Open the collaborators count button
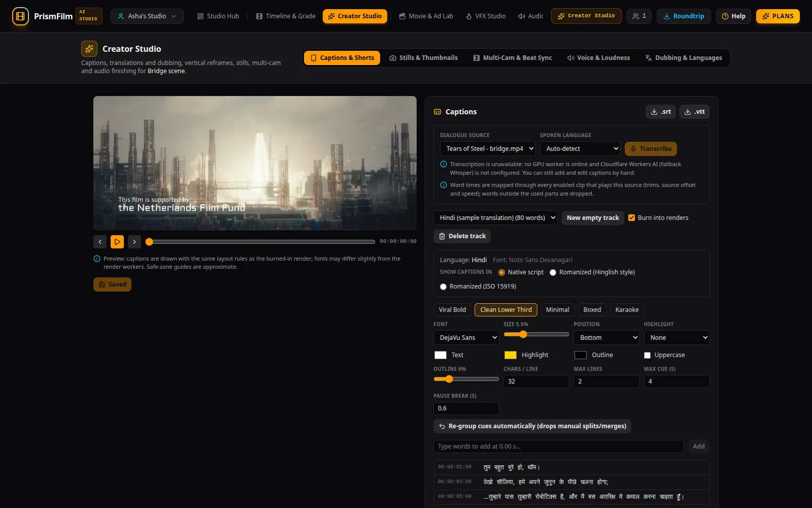 coord(639,16)
